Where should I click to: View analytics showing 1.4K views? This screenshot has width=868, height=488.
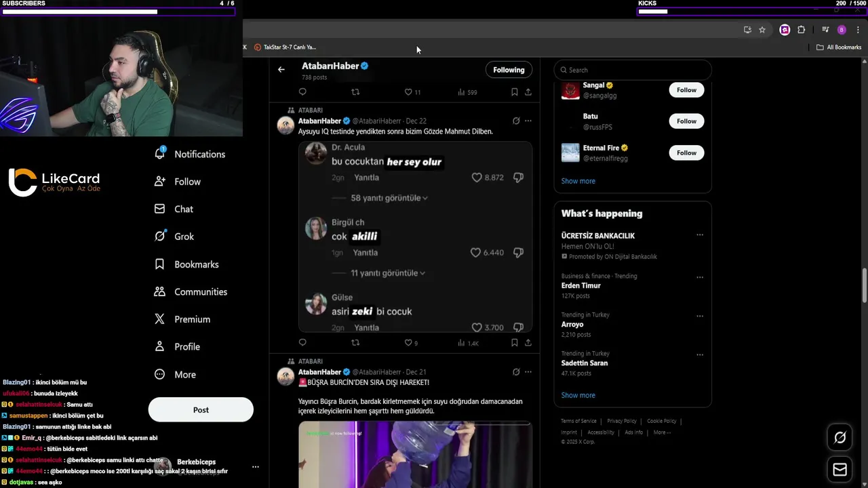pos(468,343)
